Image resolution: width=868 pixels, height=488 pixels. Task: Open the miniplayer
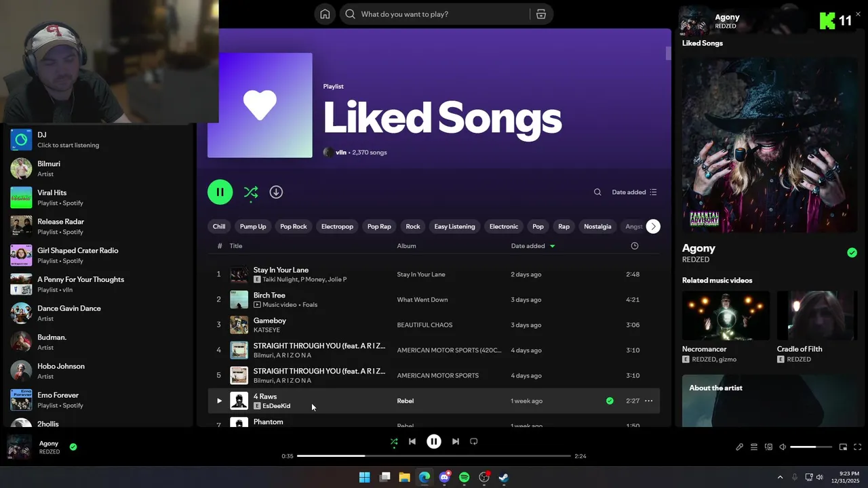click(844, 447)
